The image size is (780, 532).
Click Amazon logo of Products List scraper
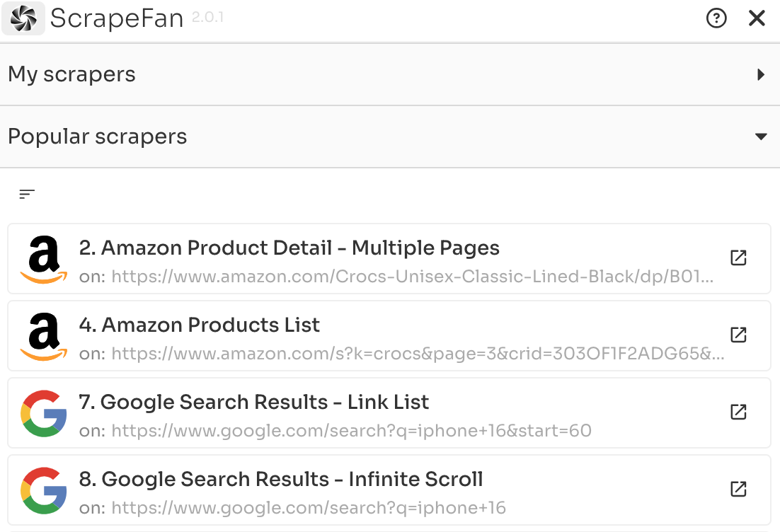tap(44, 336)
